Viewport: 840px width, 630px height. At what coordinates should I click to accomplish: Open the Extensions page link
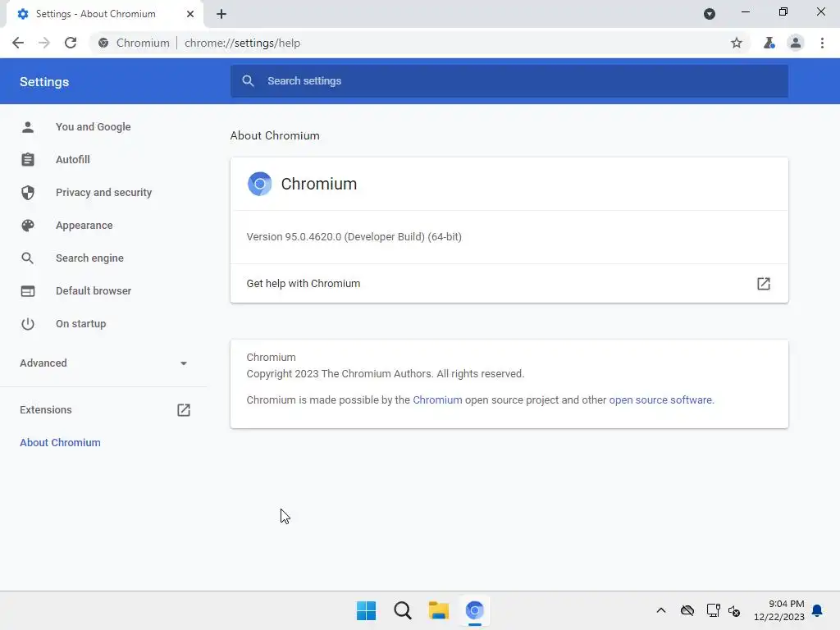point(46,410)
